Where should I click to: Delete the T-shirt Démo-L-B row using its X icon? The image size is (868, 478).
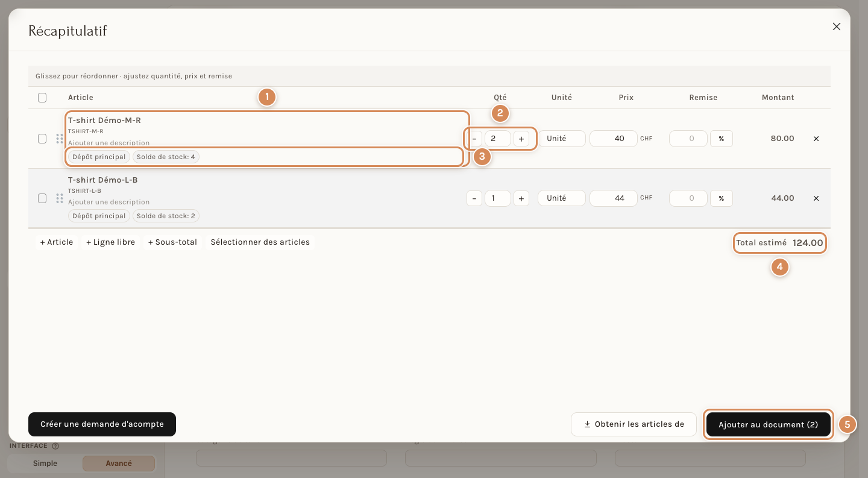[816, 198]
